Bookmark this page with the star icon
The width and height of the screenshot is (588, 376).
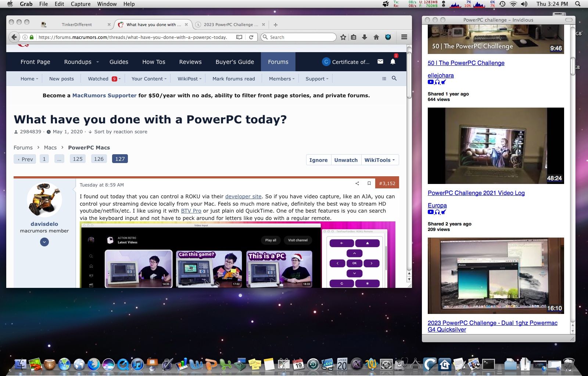tap(343, 37)
